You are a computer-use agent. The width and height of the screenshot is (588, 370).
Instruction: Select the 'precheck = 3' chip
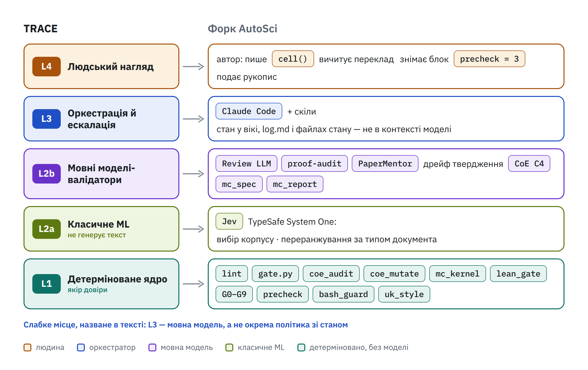[489, 59]
